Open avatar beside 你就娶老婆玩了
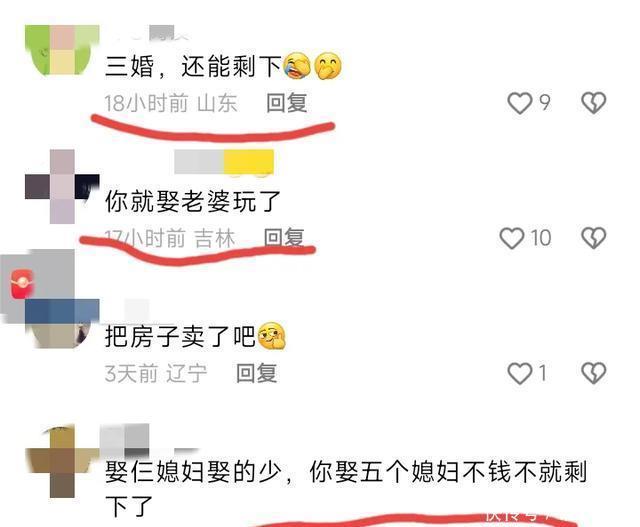 pos(62,187)
